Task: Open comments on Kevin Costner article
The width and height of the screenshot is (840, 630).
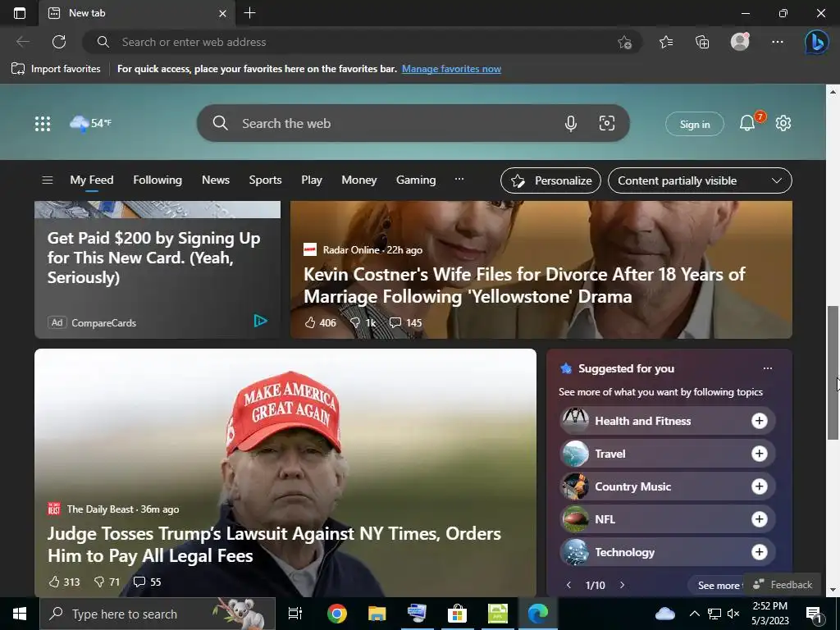Action: [405, 322]
